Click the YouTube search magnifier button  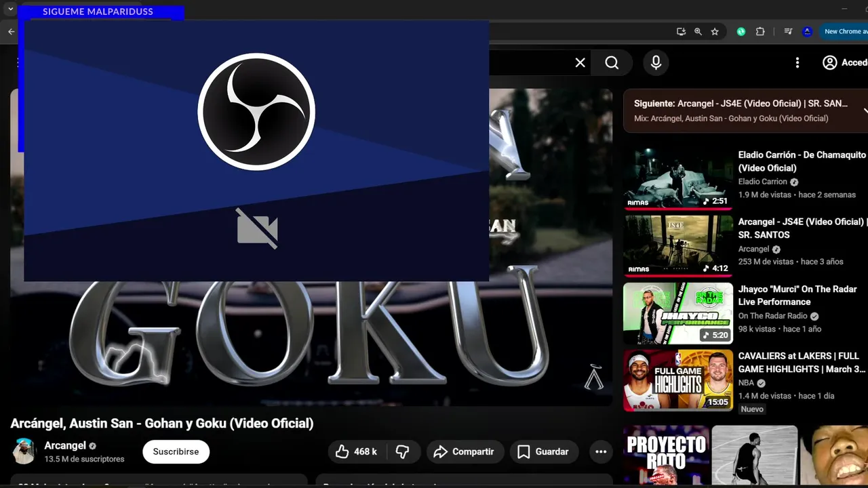click(x=612, y=62)
